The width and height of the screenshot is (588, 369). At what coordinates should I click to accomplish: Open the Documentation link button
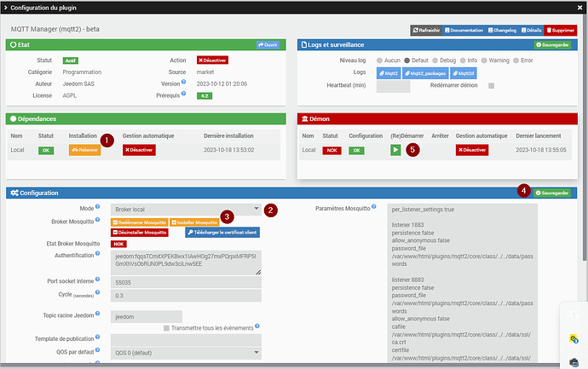464,31
